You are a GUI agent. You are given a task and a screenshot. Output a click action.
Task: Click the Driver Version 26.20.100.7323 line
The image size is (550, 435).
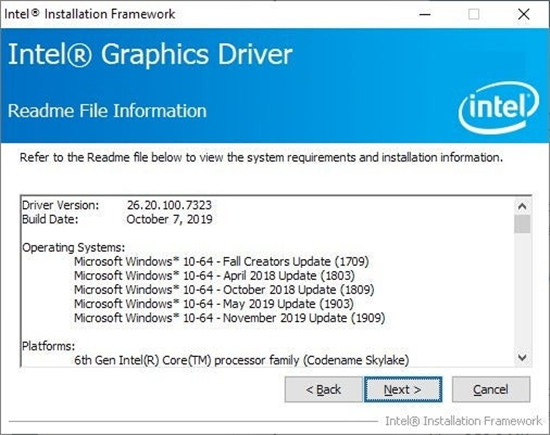[117, 205]
